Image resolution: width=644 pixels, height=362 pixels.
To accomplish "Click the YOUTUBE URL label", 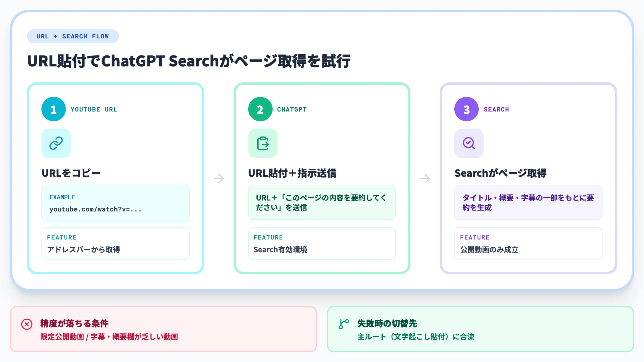I will click(x=94, y=109).
